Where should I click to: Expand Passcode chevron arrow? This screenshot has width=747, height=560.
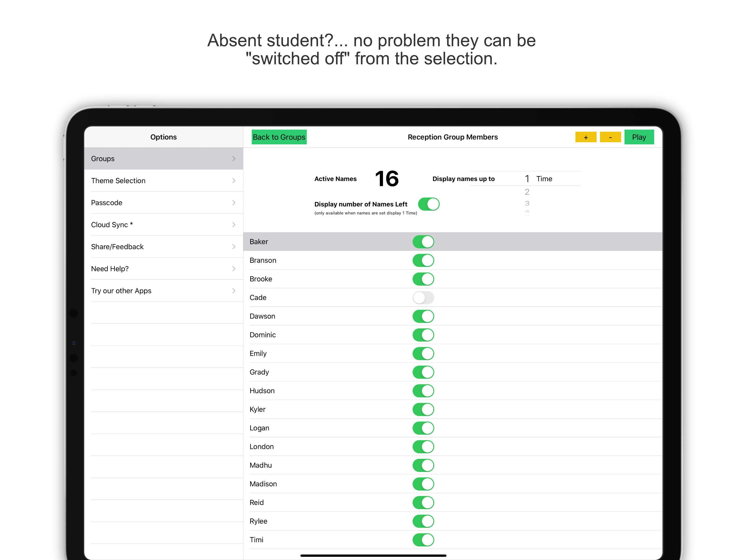pyautogui.click(x=234, y=203)
